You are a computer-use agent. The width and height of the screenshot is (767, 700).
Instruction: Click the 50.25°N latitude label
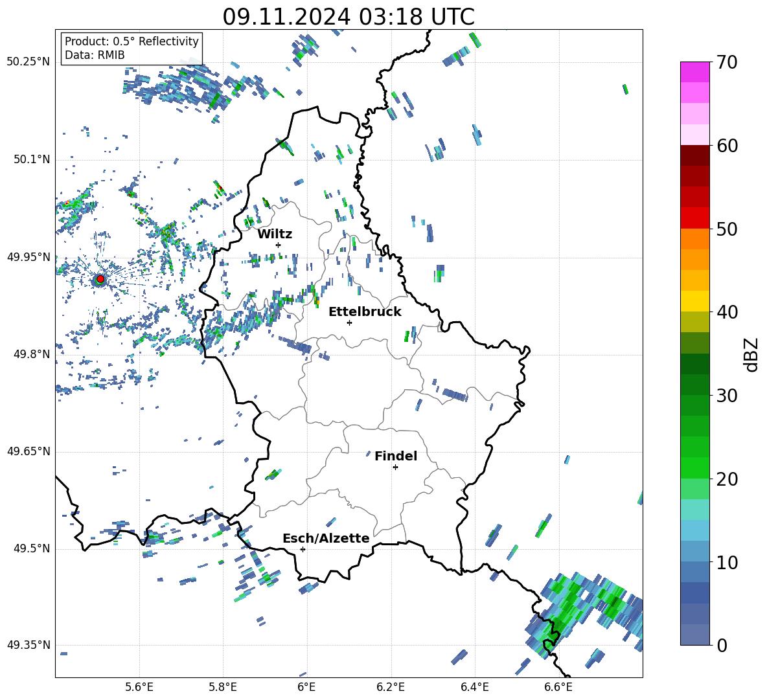pos(29,62)
